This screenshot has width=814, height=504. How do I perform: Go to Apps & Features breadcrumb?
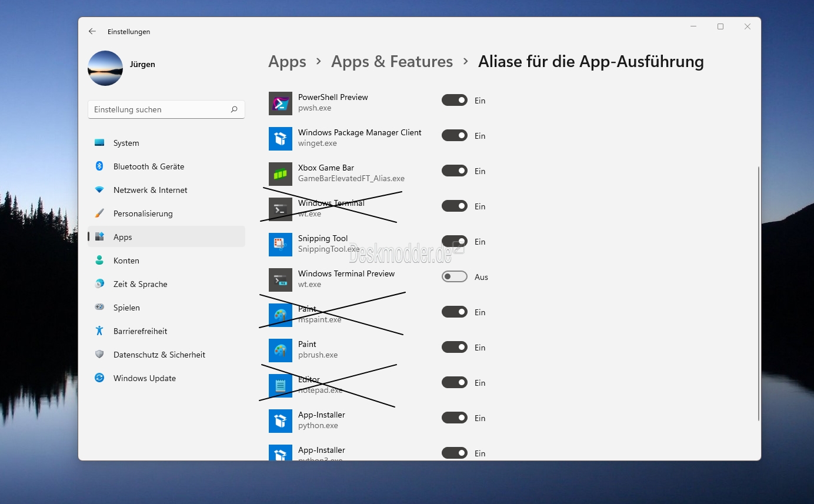392,62
